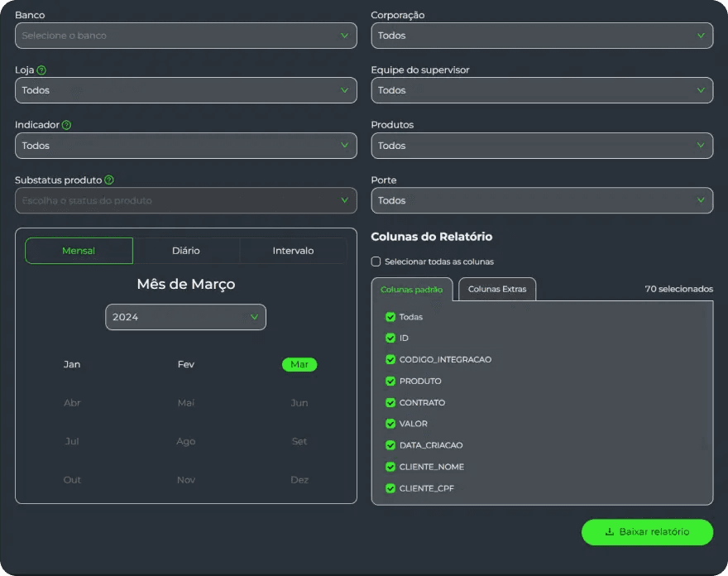The width and height of the screenshot is (728, 576).
Task: Toggle the VALOR column checkbox
Action: coord(390,424)
